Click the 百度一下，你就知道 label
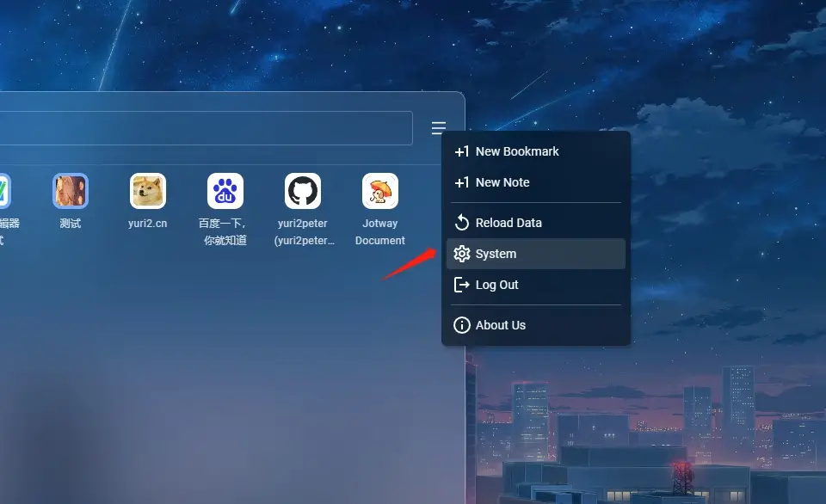 pyautogui.click(x=225, y=232)
